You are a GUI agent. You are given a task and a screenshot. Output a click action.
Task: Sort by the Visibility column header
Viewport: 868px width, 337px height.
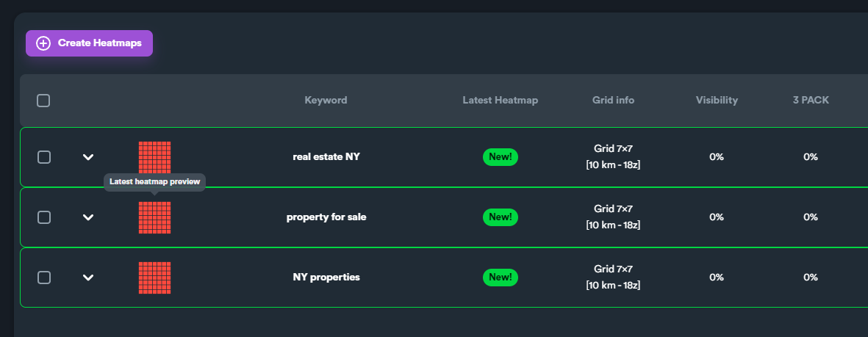717,100
